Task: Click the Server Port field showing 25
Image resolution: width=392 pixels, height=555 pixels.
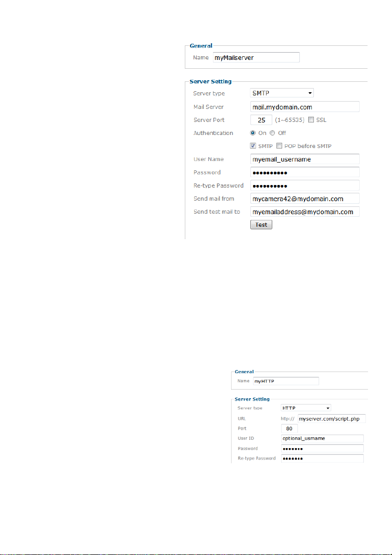Action: [261, 120]
